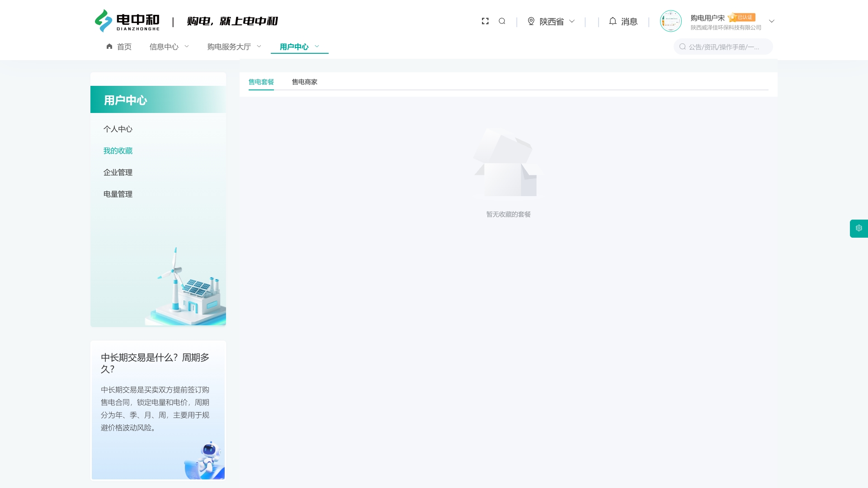Switch to the 售电商家 tab

tap(305, 82)
